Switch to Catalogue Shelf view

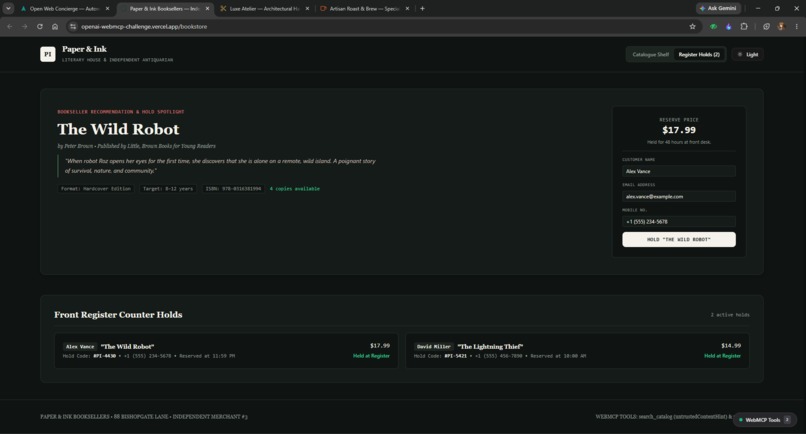click(x=650, y=55)
